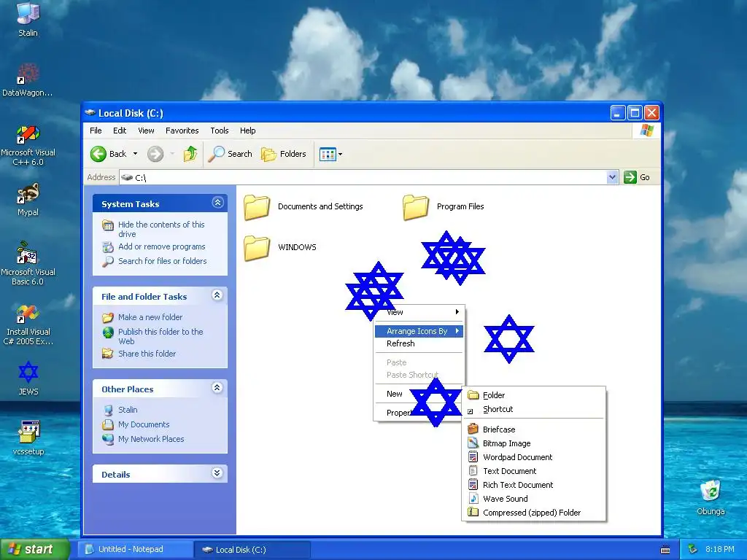
Task: Click the 8:18 PM tray clock
Action: 720,549
